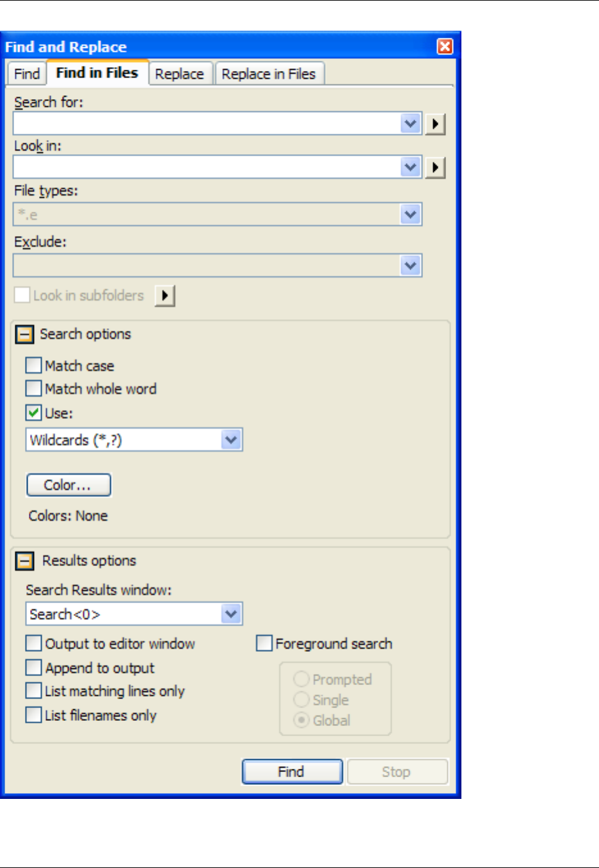Check Match whole word option

tap(34, 389)
